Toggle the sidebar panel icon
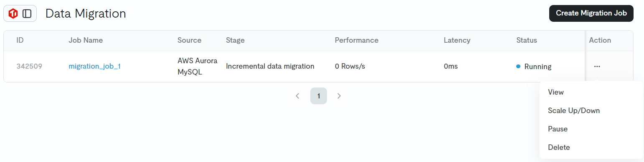Screen dimensions: 644x162 (27, 13)
